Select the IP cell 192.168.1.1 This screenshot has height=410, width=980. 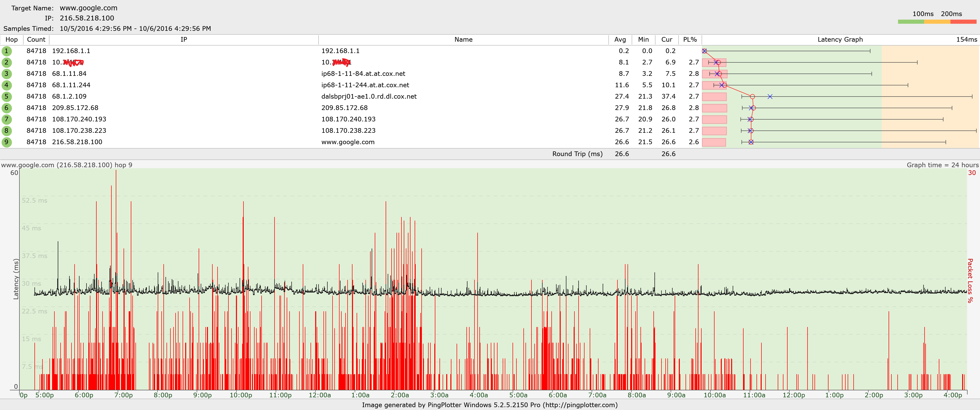pyautogui.click(x=71, y=51)
